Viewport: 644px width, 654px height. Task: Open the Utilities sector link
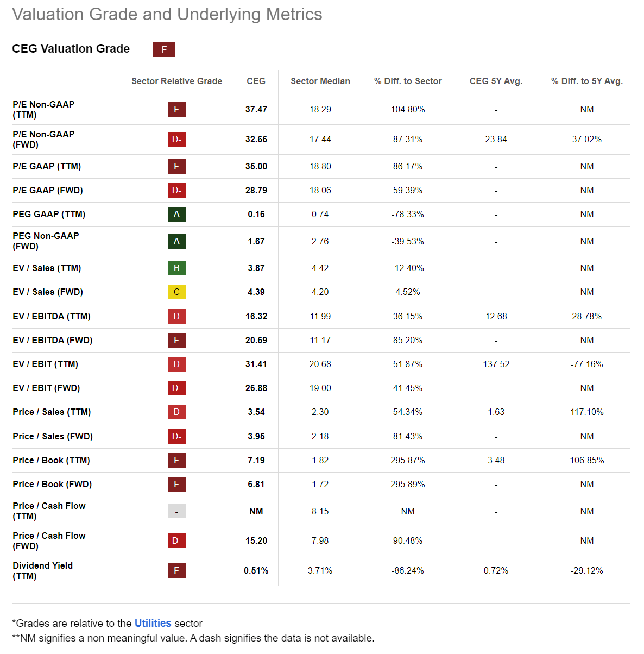click(x=153, y=623)
